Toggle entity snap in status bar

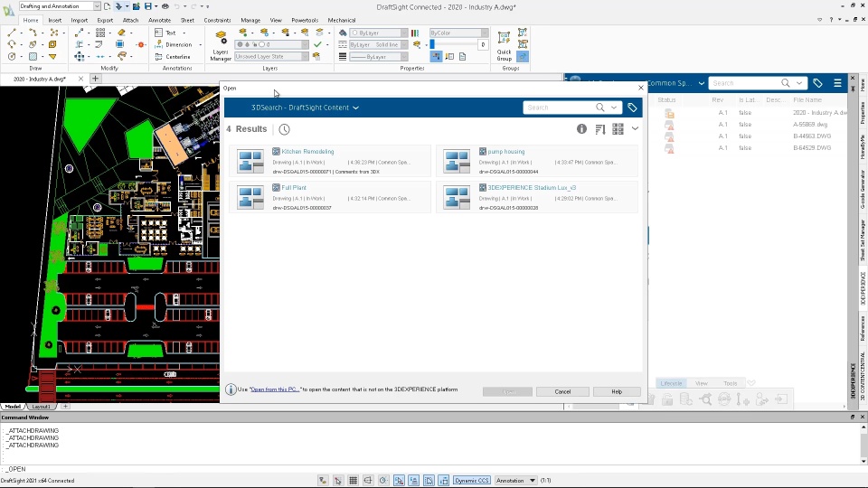399,480
